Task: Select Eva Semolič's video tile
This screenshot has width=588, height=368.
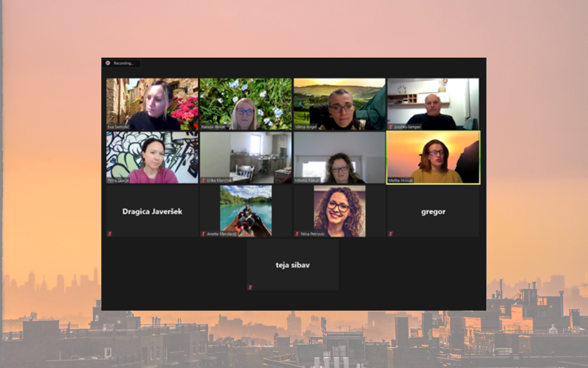Action: click(152, 104)
